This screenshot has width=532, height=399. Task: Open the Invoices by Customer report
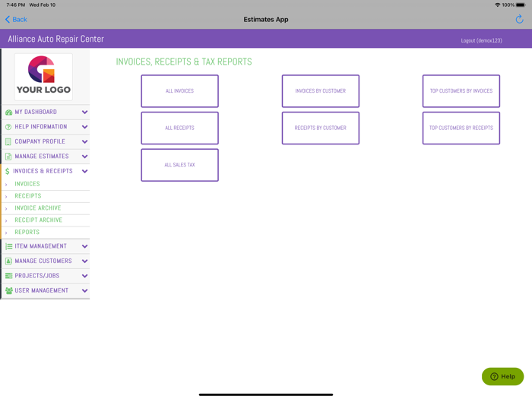[x=320, y=91]
